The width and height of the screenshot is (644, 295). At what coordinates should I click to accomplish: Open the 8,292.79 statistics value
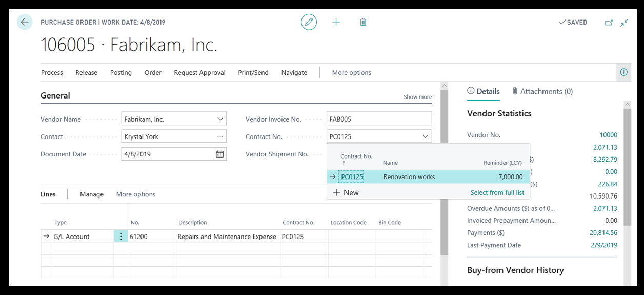tap(605, 160)
